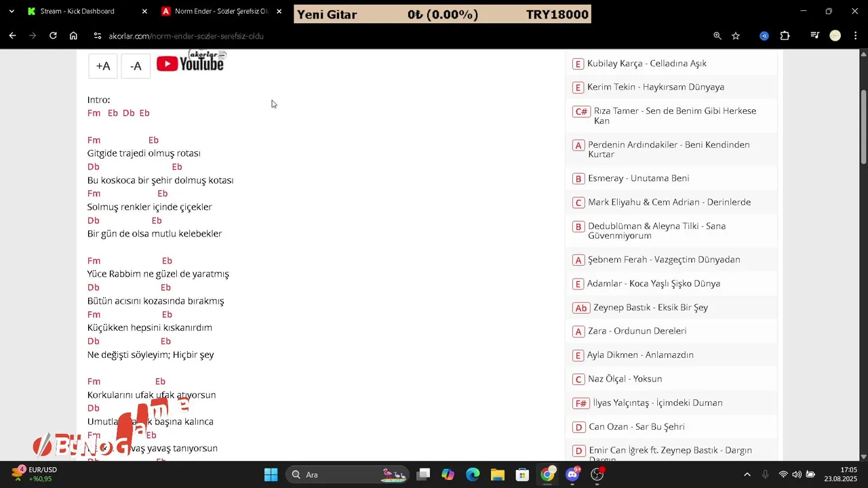Screen dimensions: 868x488
Task: Click the C# key badge for Rıza Tamer
Action: click(x=581, y=111)
